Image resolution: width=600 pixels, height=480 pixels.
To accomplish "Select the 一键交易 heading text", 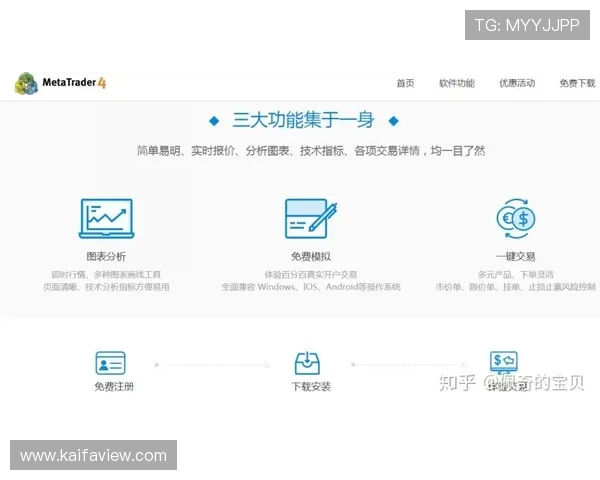I will pos(515,256).
